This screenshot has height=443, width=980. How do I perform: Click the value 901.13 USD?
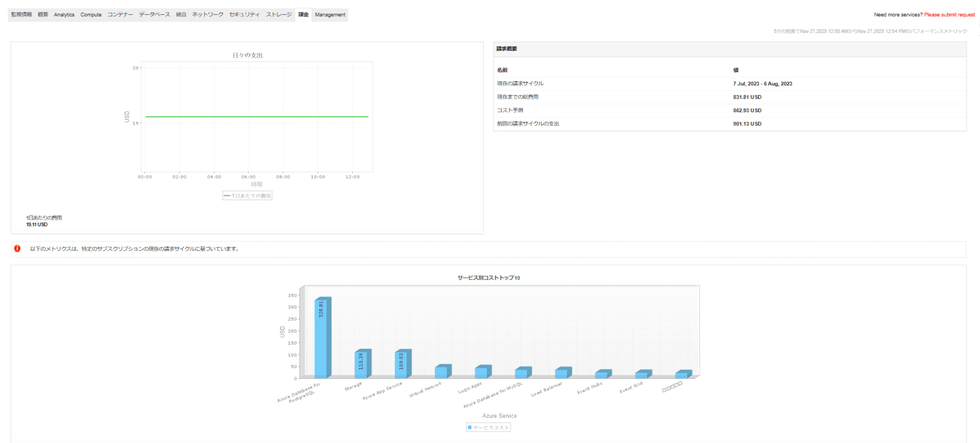[x=747, y=124]
